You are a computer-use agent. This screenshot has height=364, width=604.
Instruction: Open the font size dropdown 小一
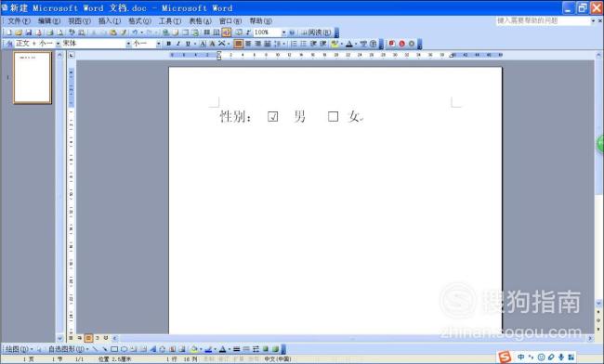click(x=158, y=44)
